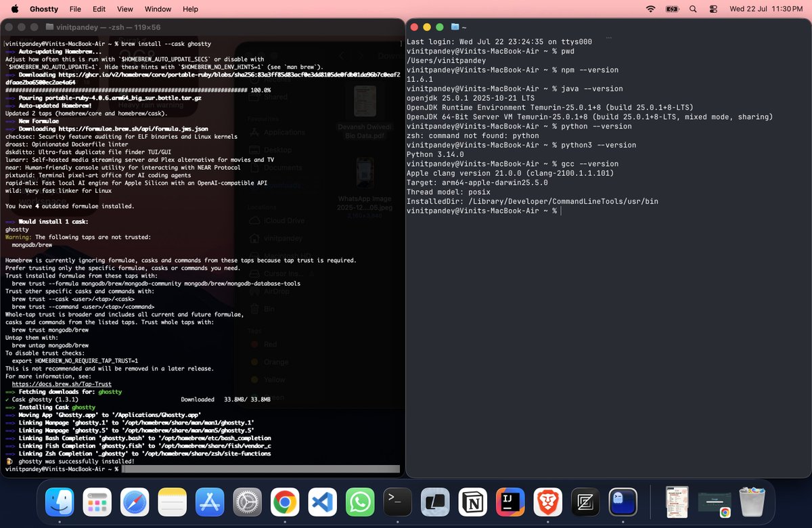
Task: Click the date and time clock
Action: pyautogui.click(x=765, y=9)
